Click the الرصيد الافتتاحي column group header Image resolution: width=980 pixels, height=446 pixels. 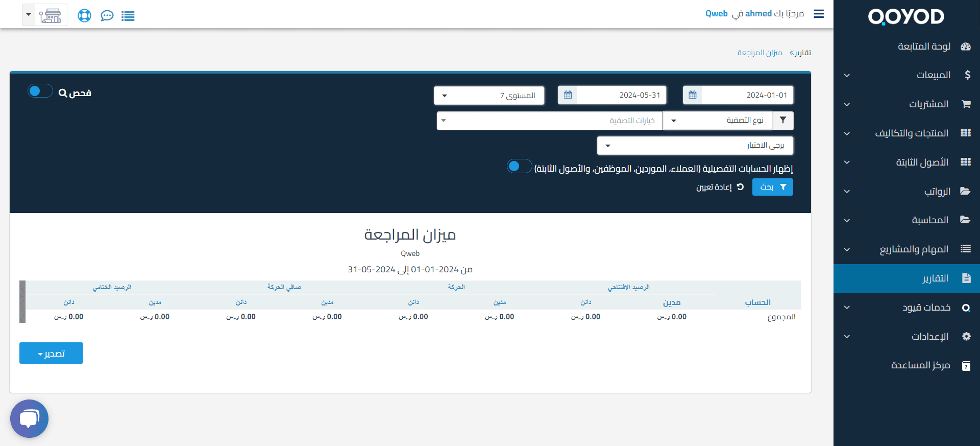[x=628, y=287]
